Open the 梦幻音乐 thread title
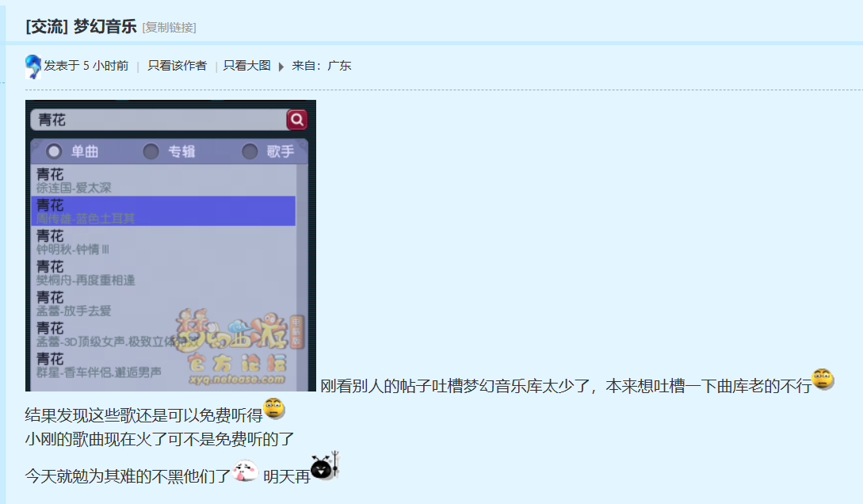Viewport: 863px width, 504px height. tap(105, 26)
